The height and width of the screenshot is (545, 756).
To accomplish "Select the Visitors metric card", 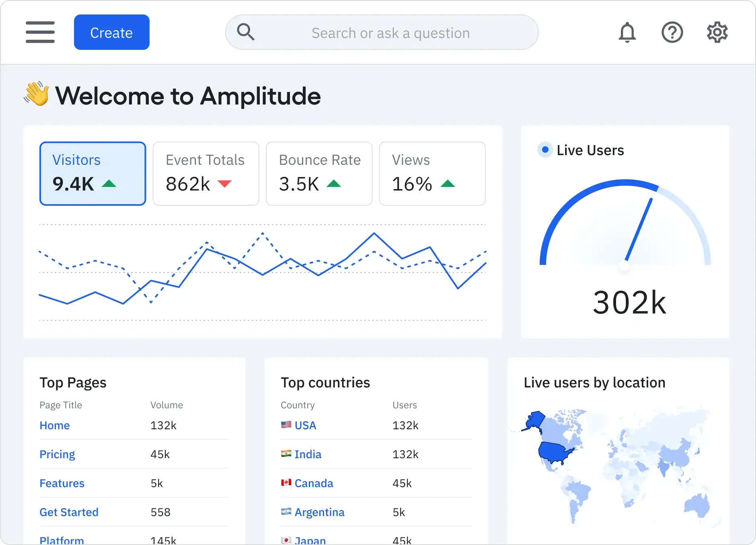I will pos(92,173).
